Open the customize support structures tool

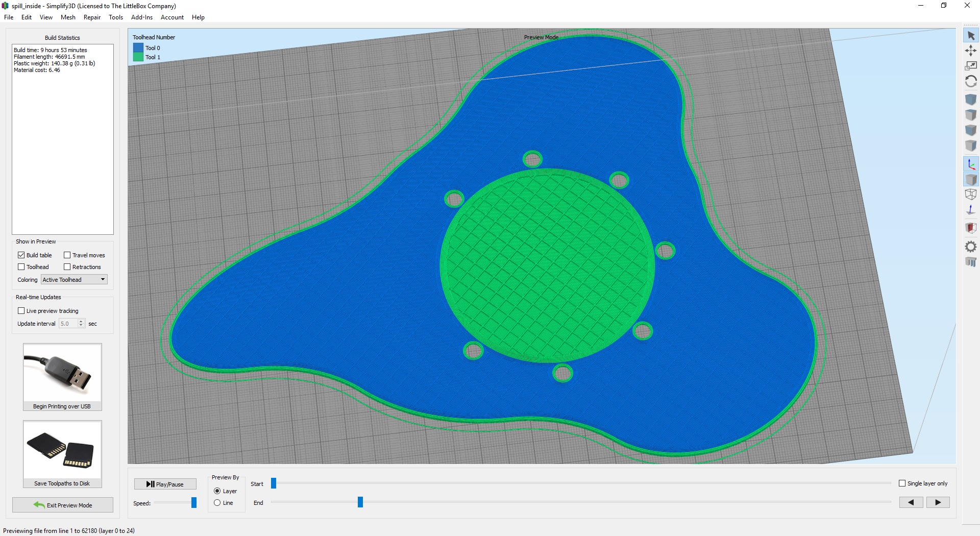coord(971,262)
